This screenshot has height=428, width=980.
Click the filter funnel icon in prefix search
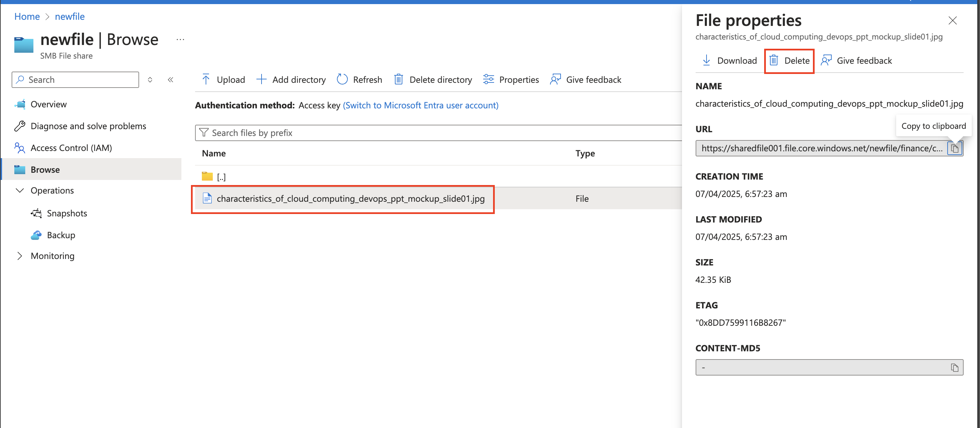(x=204, y=132)
